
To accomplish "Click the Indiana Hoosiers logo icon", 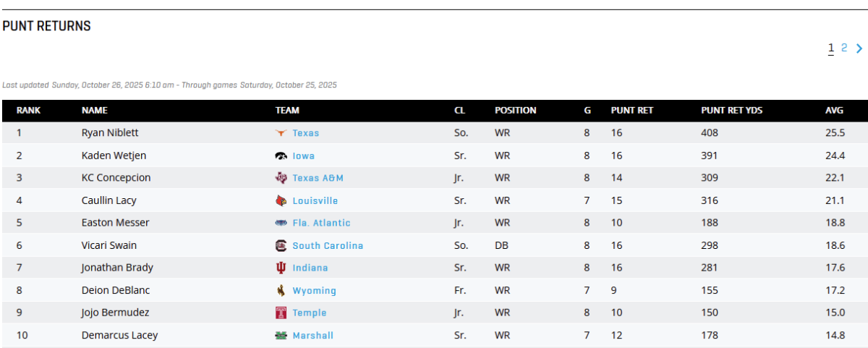I will coord(281,268).
